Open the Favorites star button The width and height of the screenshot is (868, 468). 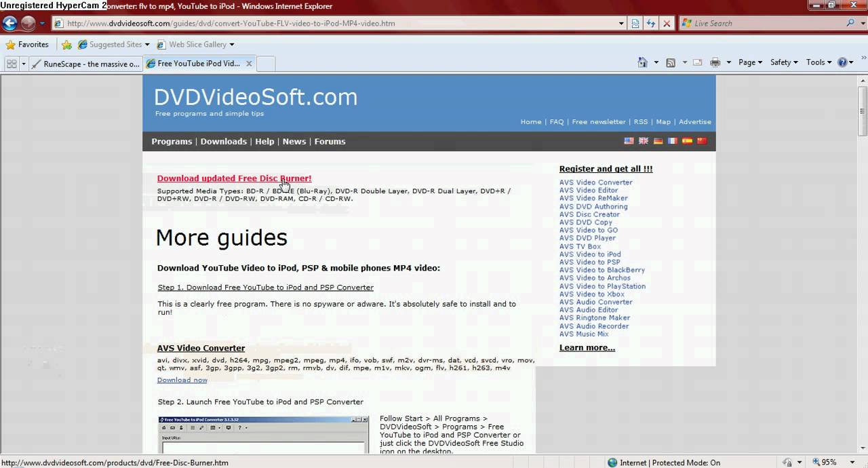pyautogui.click(x=27, y=45)
